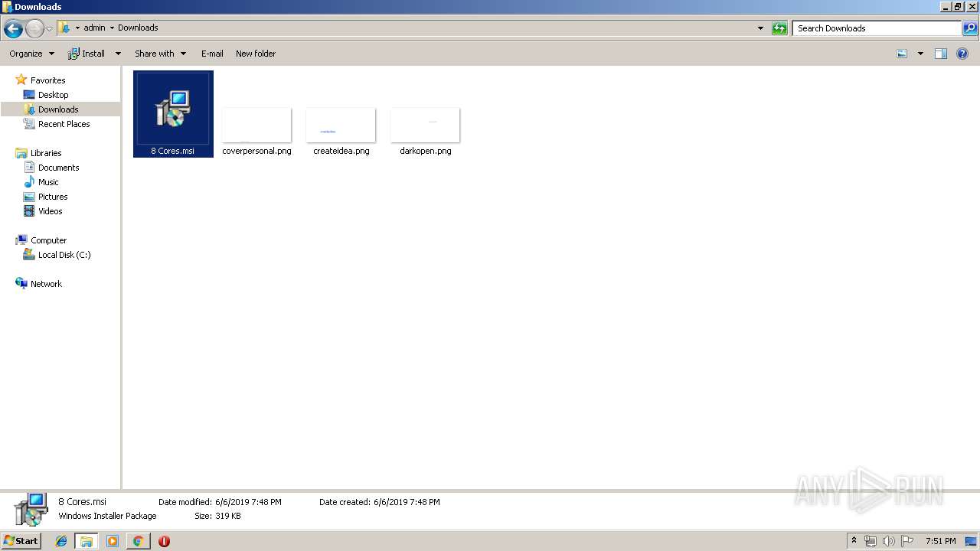This screenshot has height=551, width=980.
Task: Open the Help question mark icon
Action: (963, 54)
